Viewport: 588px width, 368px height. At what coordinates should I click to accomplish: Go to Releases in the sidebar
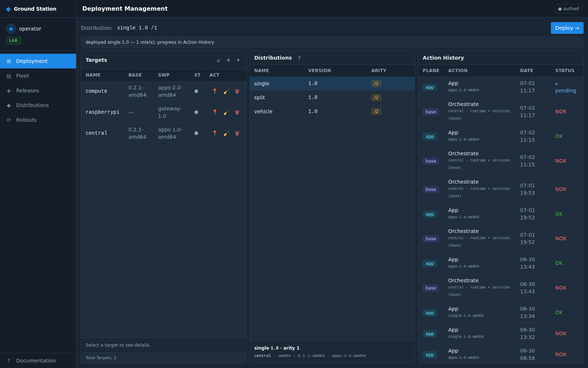pos(38,91)
